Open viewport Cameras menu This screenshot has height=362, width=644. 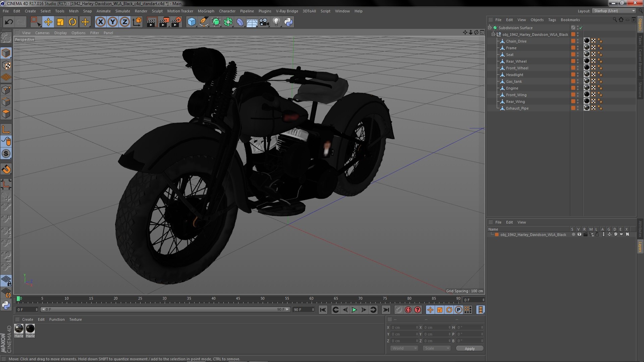[x=42, y=33]
